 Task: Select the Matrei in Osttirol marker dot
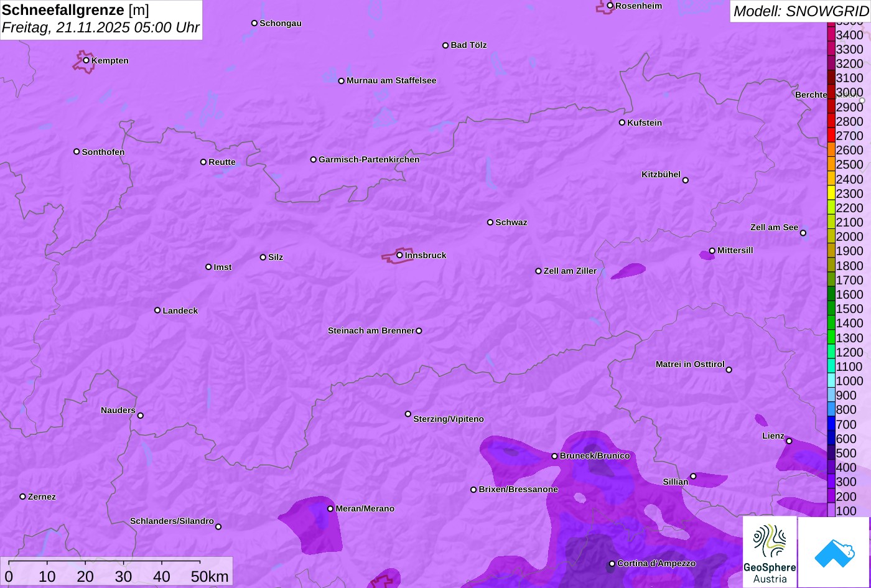coord(729,370)
